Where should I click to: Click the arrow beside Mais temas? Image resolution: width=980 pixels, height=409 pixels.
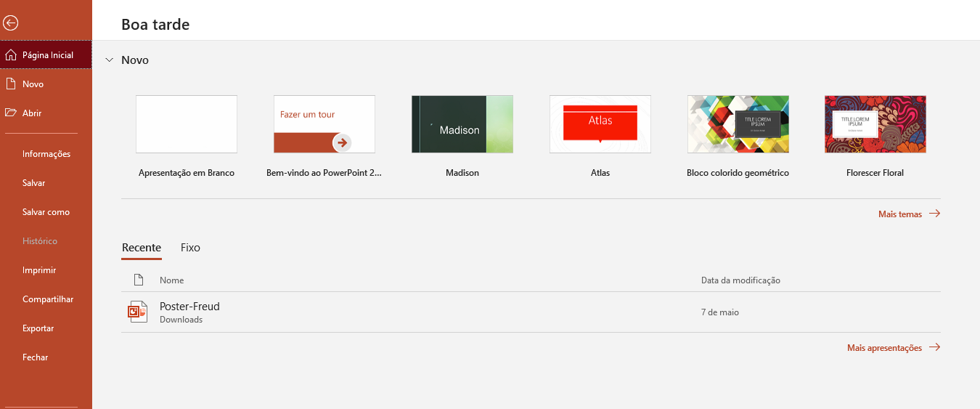pyautogui.click(x=934, y=214)
